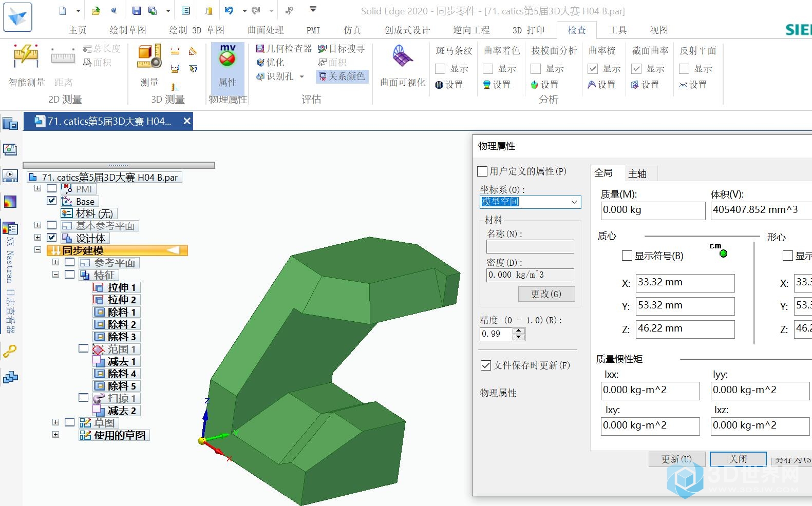
Task: Click the 优化 optimize tool
Action: [270, 62]
